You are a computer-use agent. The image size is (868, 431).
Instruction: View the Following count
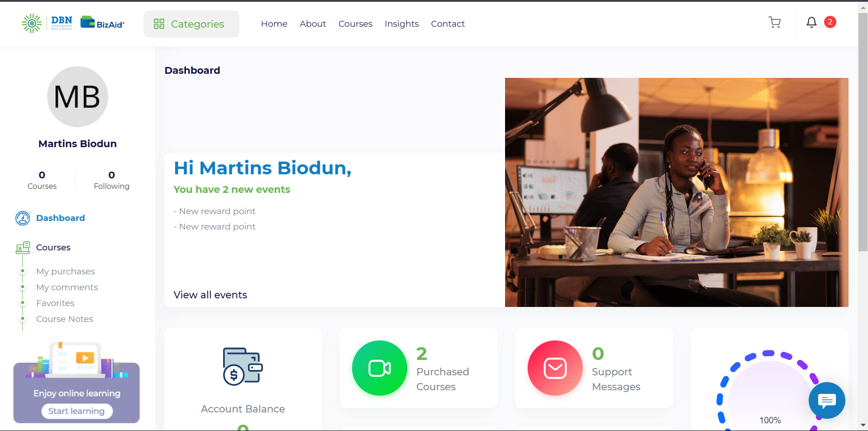click(x=112, y=180)
